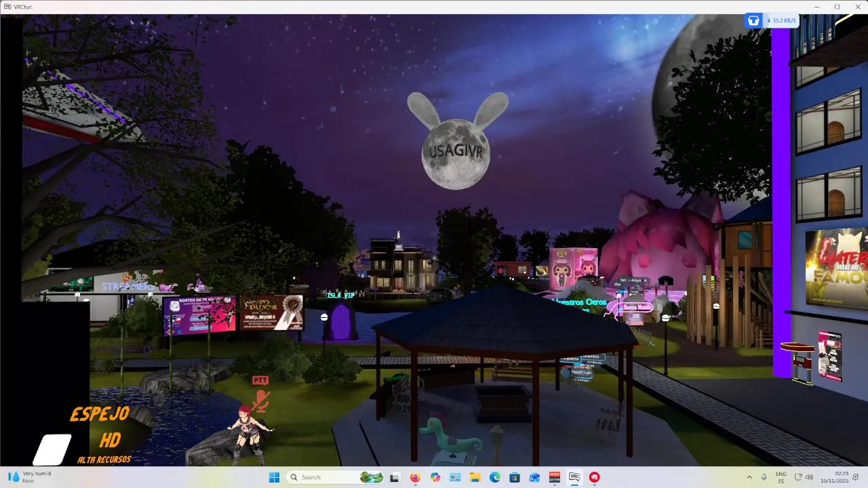Open the notifications bell icon
The width and height of the screenshot is (868, 488).
pyautogui.click(x=857, y=477)
